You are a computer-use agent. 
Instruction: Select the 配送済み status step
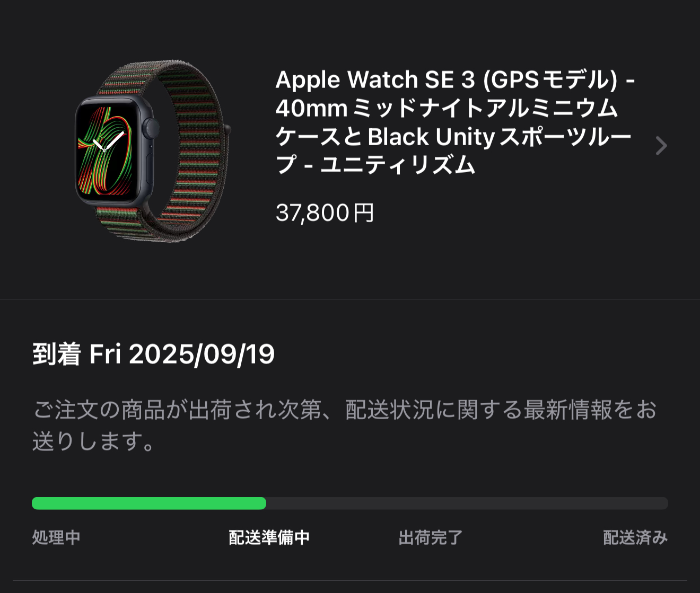[x=635, y=537]
